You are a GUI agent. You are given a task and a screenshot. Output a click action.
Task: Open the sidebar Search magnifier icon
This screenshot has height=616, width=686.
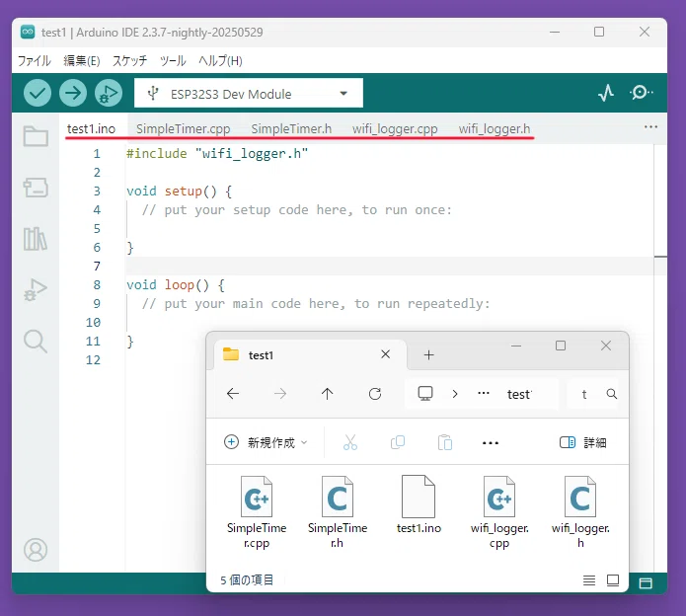(36, 341)
